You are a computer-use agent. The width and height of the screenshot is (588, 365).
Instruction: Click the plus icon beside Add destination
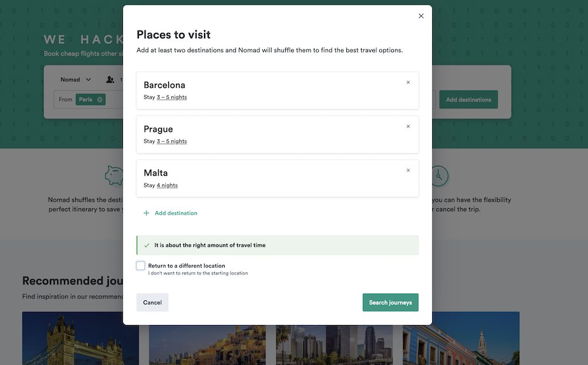pyautogui.click(x=146, y=213)
